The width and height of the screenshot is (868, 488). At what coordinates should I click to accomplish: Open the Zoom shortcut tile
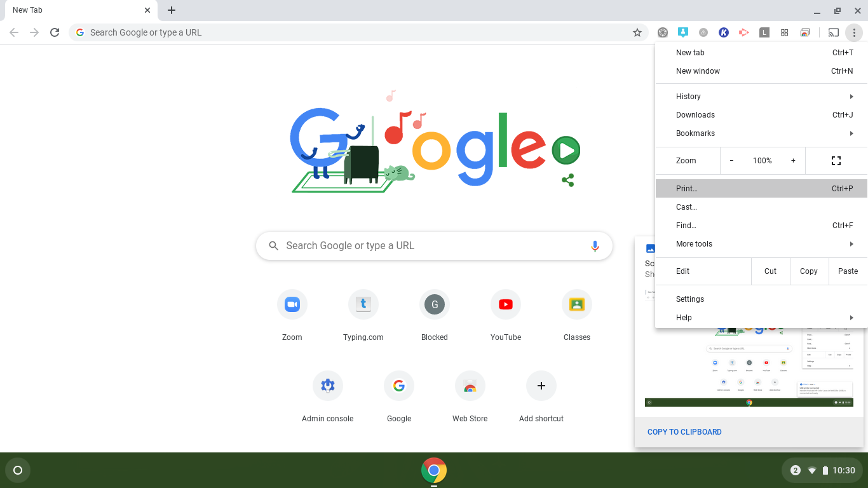(292, 315)
